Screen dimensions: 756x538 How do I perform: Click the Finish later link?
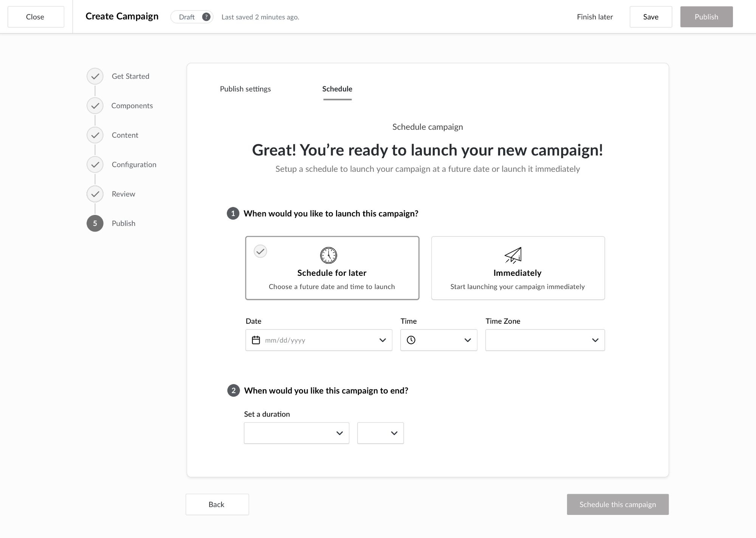point(595,17)
